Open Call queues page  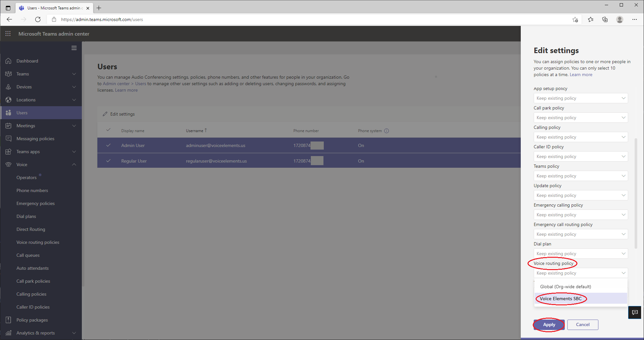point(28,255)
